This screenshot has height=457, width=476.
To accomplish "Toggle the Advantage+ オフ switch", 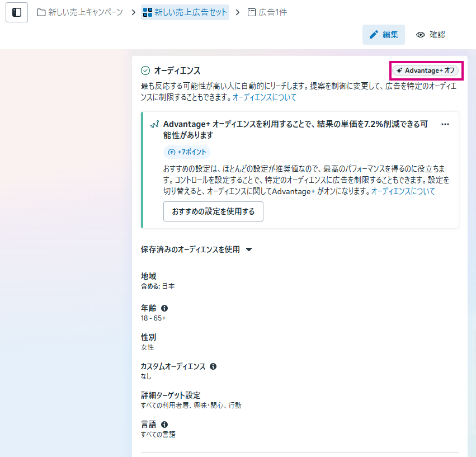I will [425, 70].
